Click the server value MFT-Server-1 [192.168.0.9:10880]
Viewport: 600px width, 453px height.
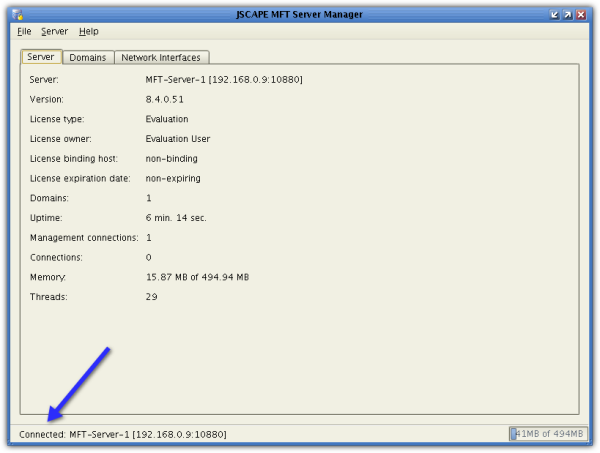pyautogui.click(x=224, y=80)
